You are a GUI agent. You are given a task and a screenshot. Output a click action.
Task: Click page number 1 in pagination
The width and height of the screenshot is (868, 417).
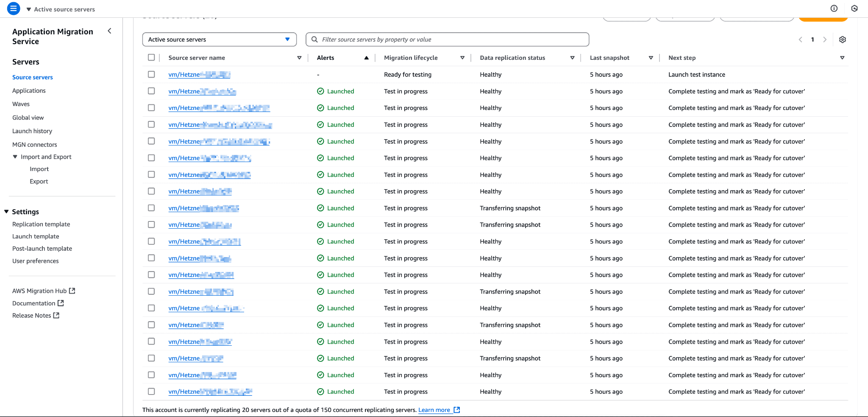click(x=812, y=39)
